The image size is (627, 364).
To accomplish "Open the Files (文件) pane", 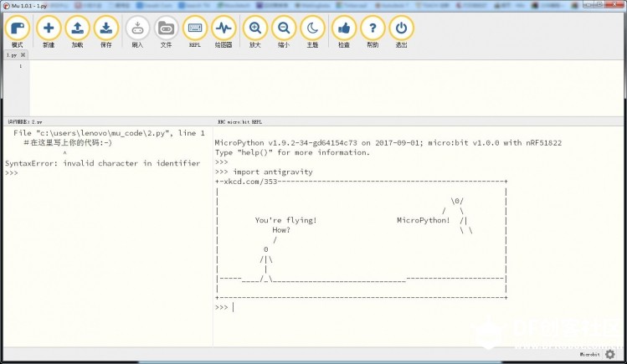I will point(166,32).
